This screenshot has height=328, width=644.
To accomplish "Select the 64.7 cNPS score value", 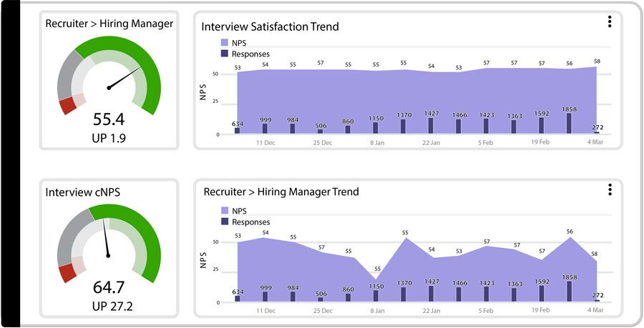I will pyautogui.click(x=109, y=288).
